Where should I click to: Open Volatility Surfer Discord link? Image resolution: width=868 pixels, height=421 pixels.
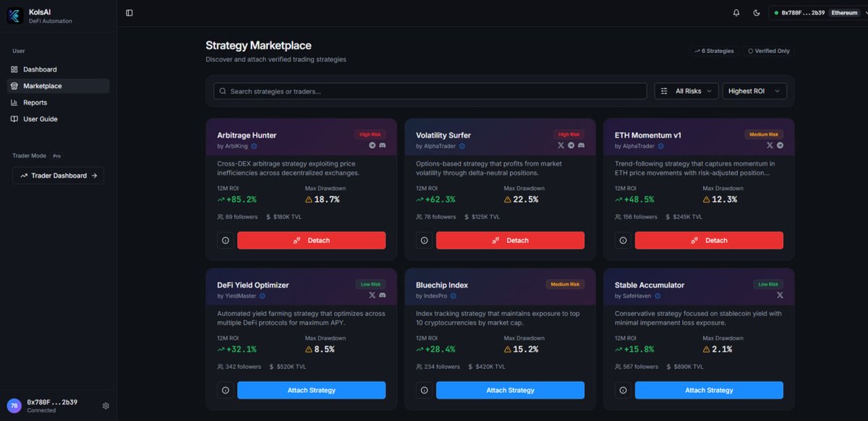pos(581,145)
